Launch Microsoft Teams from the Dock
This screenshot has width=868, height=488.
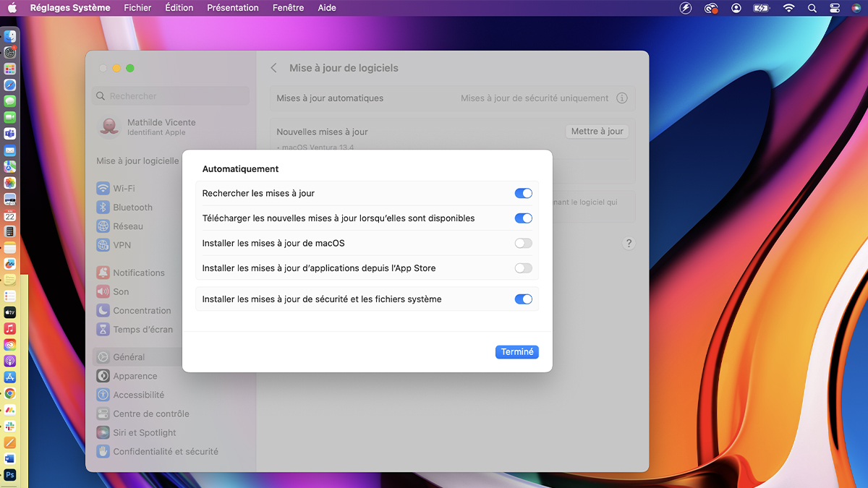point(10,134)
